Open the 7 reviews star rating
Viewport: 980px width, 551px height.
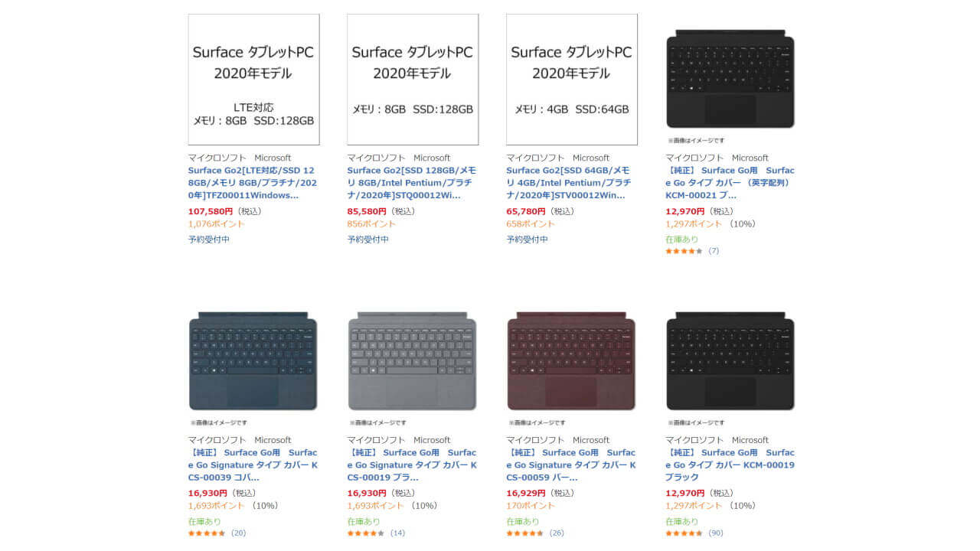pos(691,251)
